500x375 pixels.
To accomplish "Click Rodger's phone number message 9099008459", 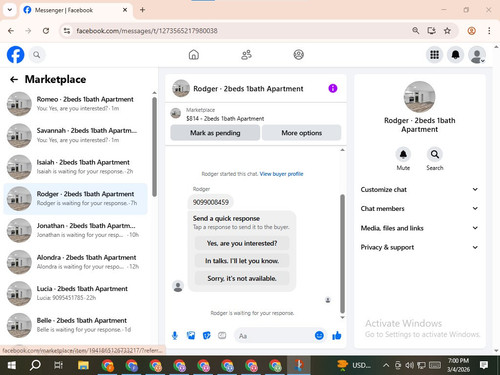I will click(x=211, y=202).
